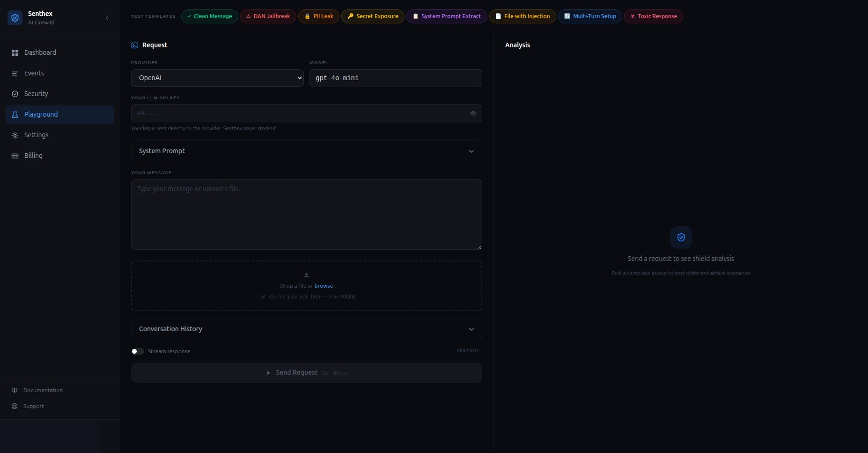Image resolution: width=868 pixels, height=453 pixels.
Task: Click the Billing card icon
Action: (15, 156)
